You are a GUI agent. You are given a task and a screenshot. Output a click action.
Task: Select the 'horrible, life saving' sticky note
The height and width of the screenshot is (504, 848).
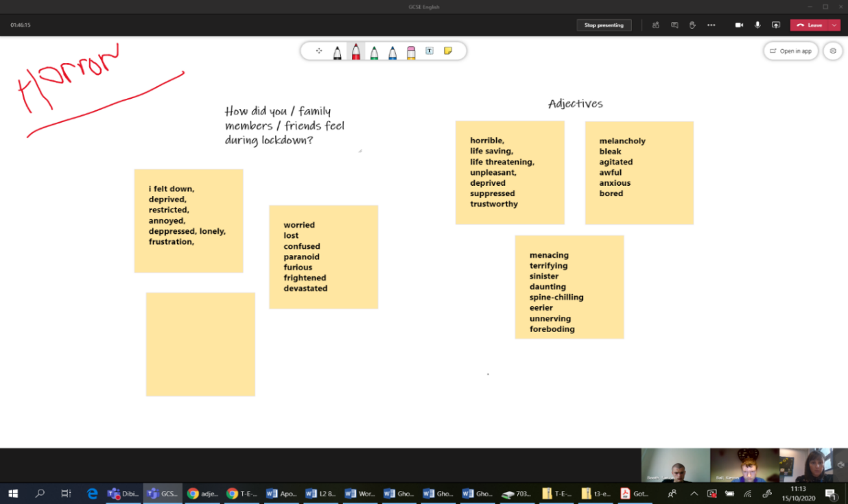click(x=510, y=173)
